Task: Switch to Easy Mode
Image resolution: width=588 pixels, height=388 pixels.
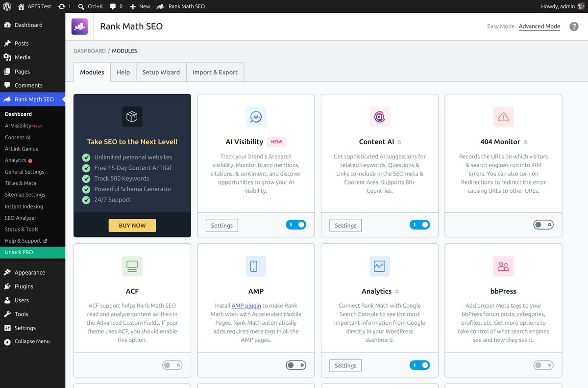Action: [501, 26]
